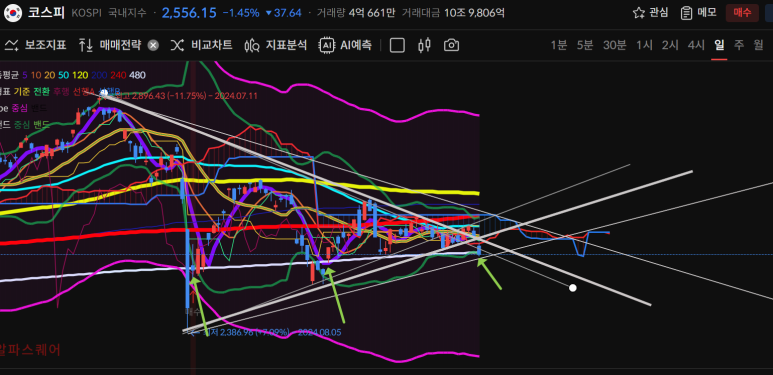Open 보조지표 indicators menu
The width and height of the screenshot is (773, 375).
(35, 45)
